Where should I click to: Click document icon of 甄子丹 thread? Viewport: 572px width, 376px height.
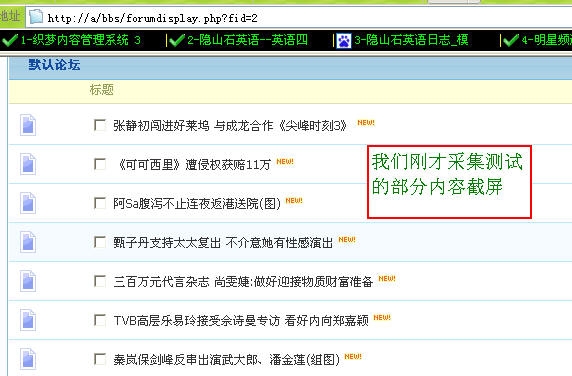click(x=28, y=242)
